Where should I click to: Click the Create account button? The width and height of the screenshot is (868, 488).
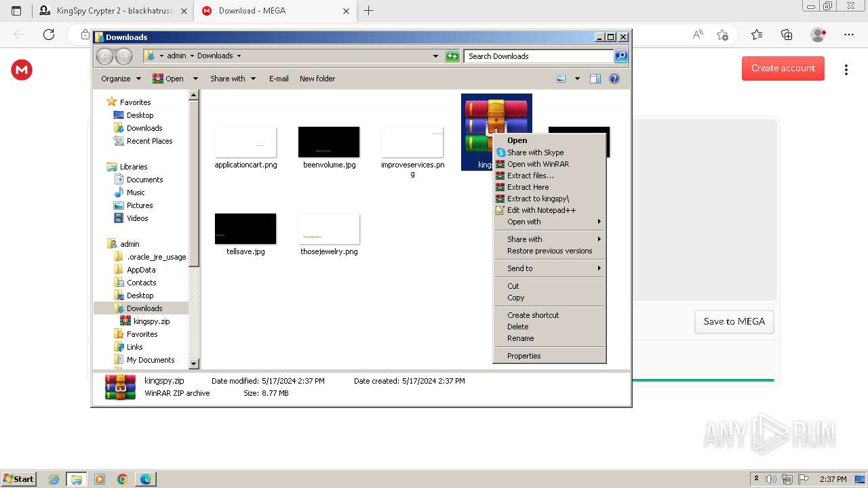coord(783,68)
